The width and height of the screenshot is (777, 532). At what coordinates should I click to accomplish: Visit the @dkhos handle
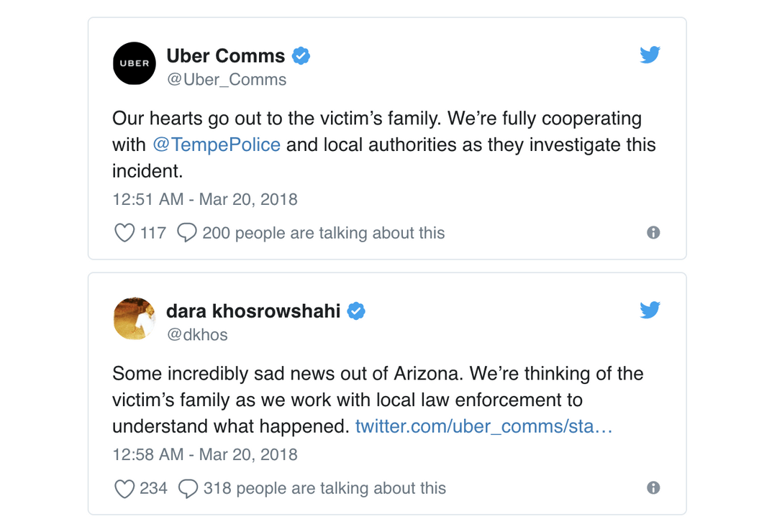(197, 335)
